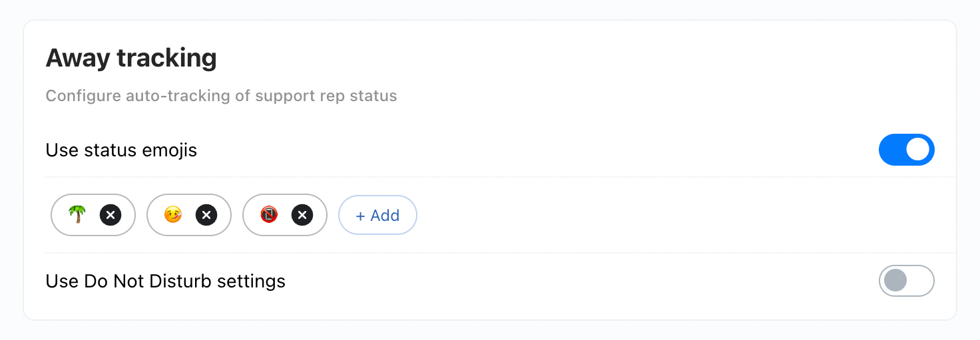Add a new status emoji
The height and width of the screenshot is (340, 980).
[x=378, y=216]
